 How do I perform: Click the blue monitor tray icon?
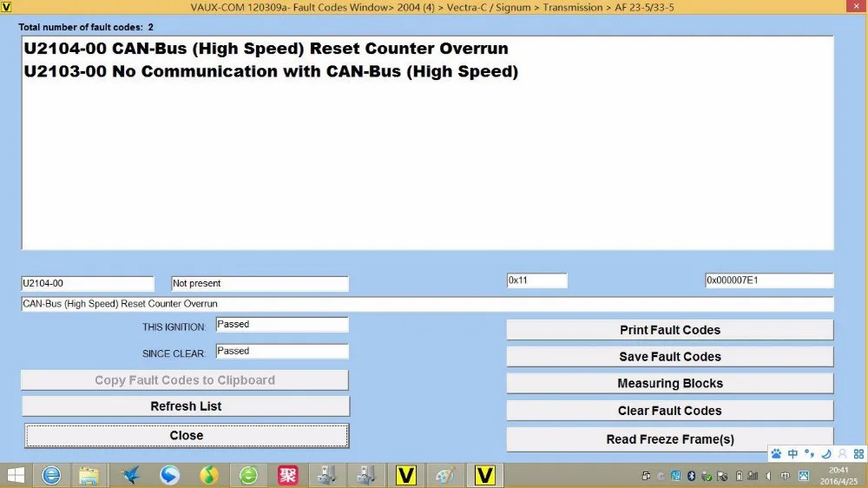pyautogui.click(x=676, y=476)
